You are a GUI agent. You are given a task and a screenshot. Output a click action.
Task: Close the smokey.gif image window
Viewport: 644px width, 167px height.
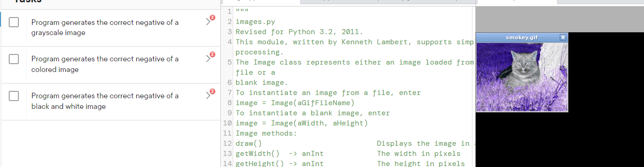point(563,37)
